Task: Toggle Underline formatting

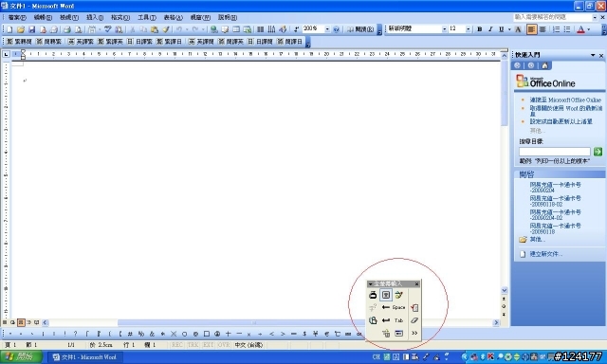Action: 502,29
